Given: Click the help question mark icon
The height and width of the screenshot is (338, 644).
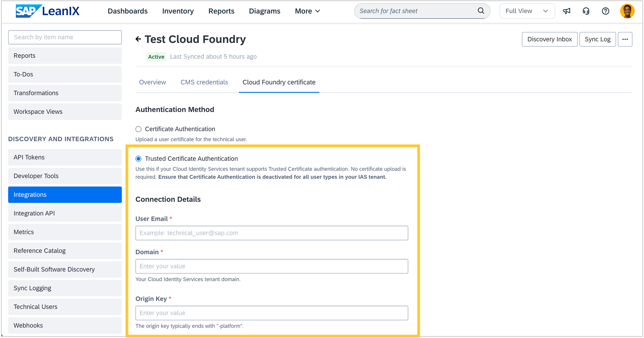Looking at the screenshot, I should pos(605,11).
